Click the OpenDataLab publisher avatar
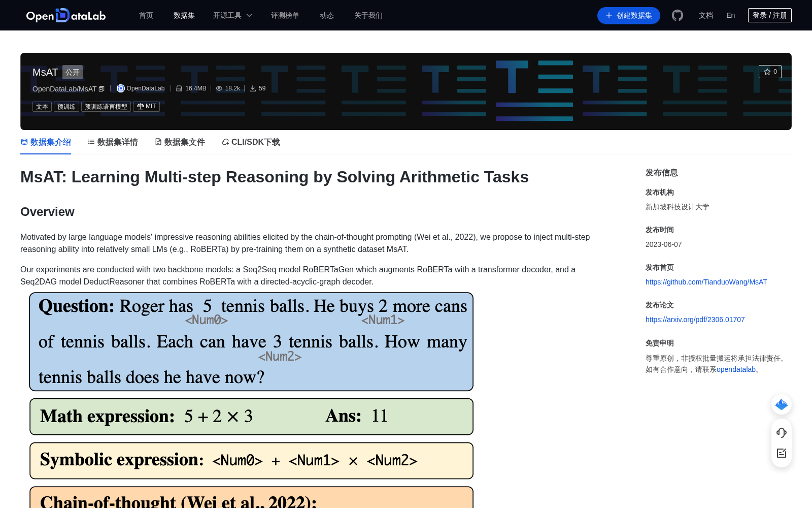The width and height of the screenshot is (812, 508). click(x=121, y=88)
